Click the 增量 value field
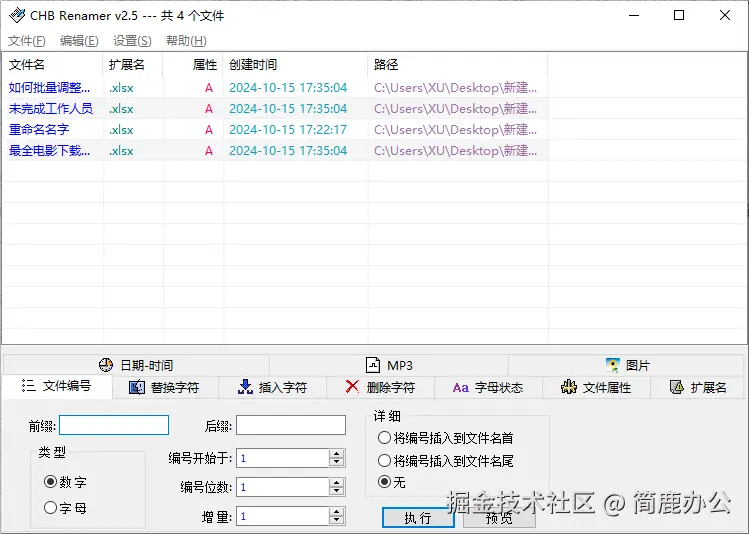This screenshot has width=749, height=534. coord(283,516)
